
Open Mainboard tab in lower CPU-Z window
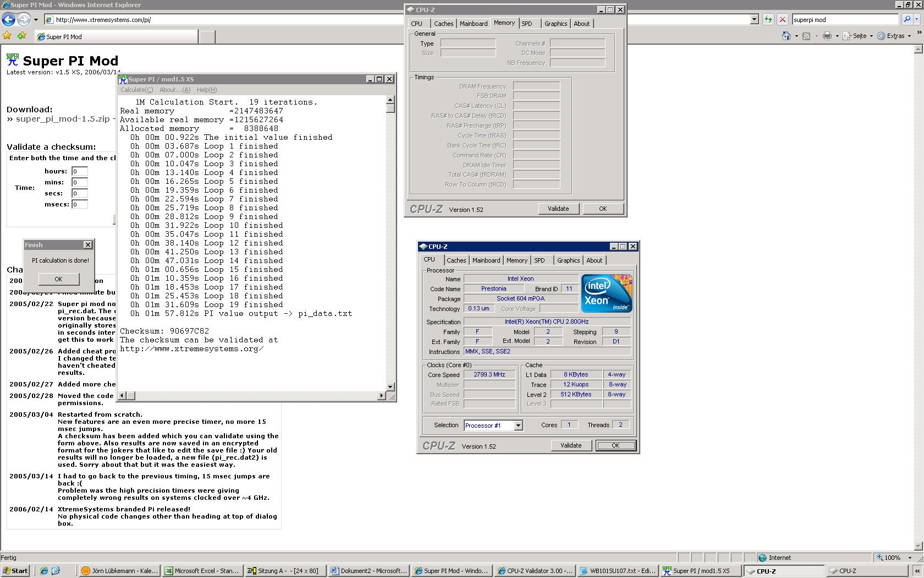point(486,260)
